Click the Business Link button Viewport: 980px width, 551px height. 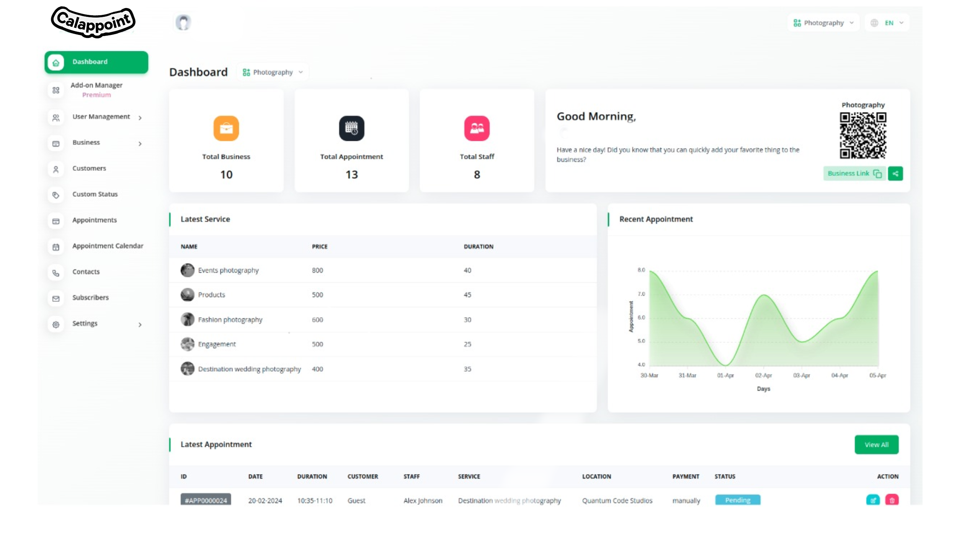pos(854,173)
